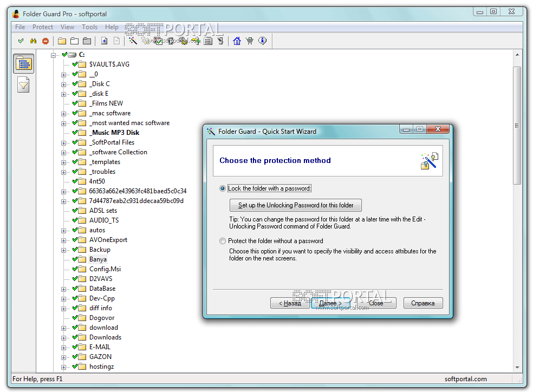533x392 pixels.
Task: Click the green Apply checkmark toolbar icon
Action: pyautogui.click(x=21, y=41)
